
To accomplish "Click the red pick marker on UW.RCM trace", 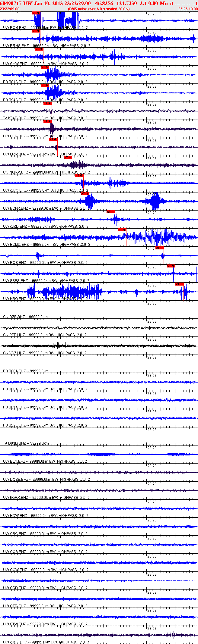I will pyautogui.click(x=36, y=13).
